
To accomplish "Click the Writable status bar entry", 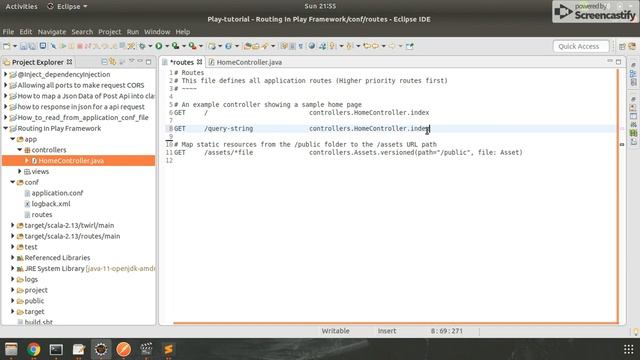I will 336,331.
